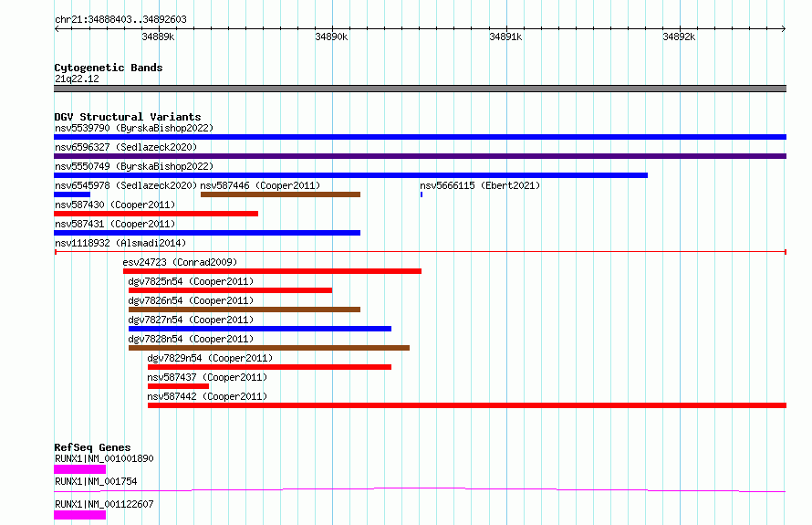Click the dgv7826n54 (Cooper2011) label
Viewport: 812px width, 525px height.
191,300
